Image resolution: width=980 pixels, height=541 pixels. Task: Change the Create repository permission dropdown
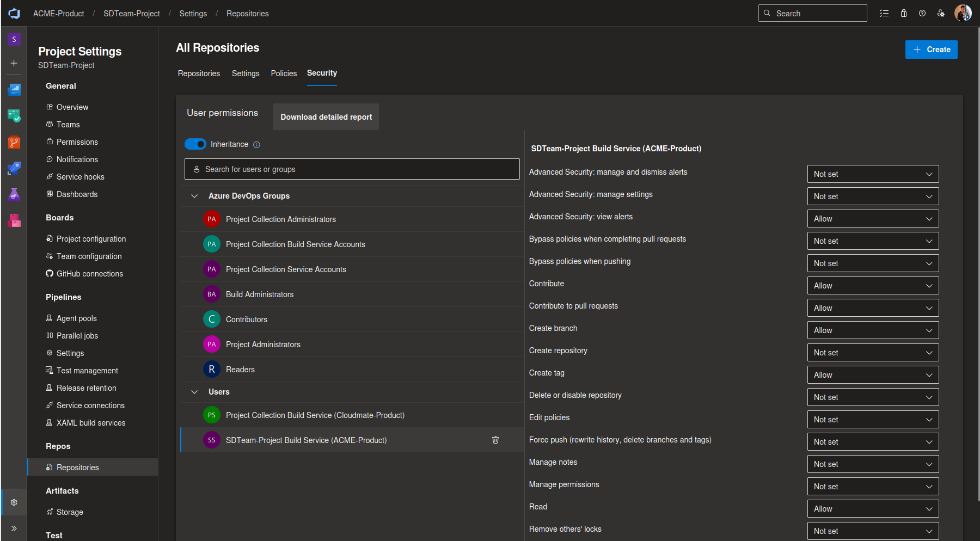click(x=873, y=353)
